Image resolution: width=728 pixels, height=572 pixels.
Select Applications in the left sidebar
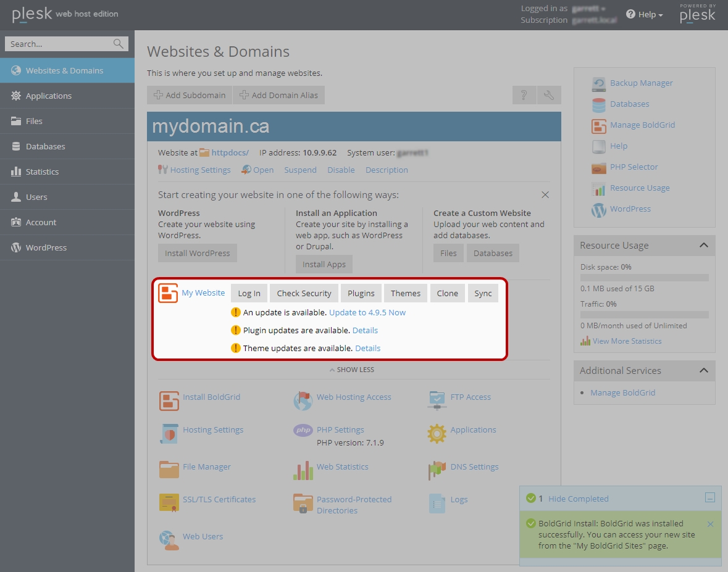coord(67,96)
